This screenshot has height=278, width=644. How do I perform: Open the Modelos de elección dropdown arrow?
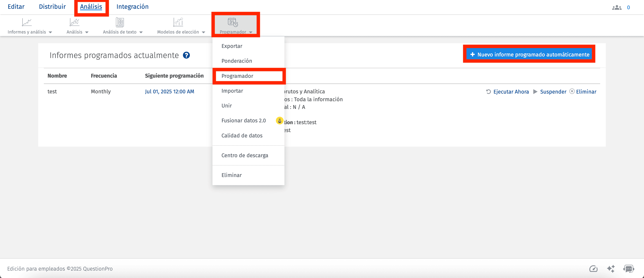(x=204, y=32)
